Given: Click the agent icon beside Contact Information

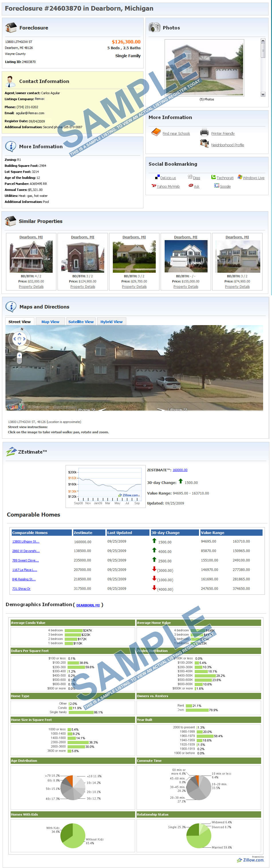Looking at the screenshot, I should (10, 81).
